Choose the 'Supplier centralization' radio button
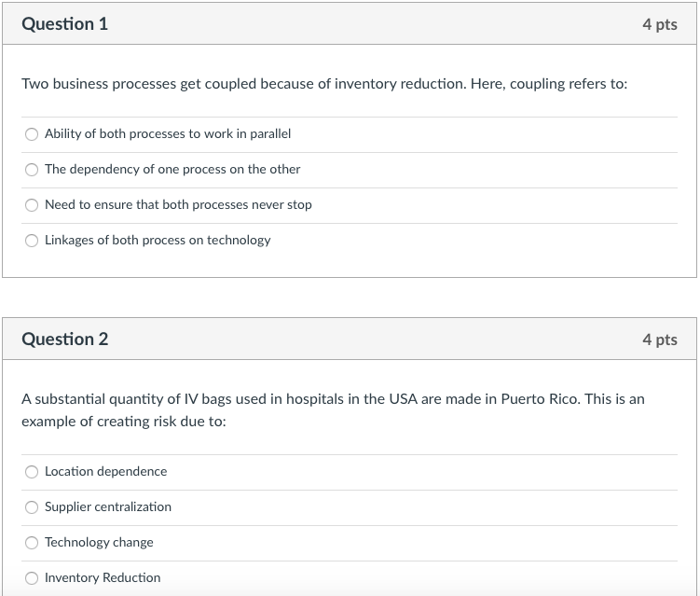This screenshot has height=596, width=700. tap(32, 507)
